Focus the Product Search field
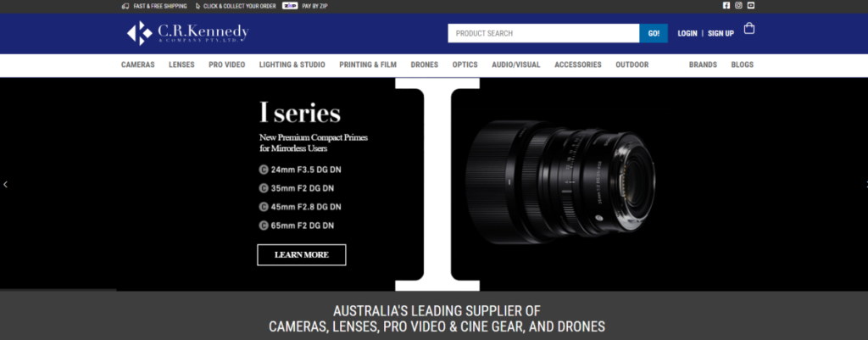The image size is (868, 340). tap(543, 33)
